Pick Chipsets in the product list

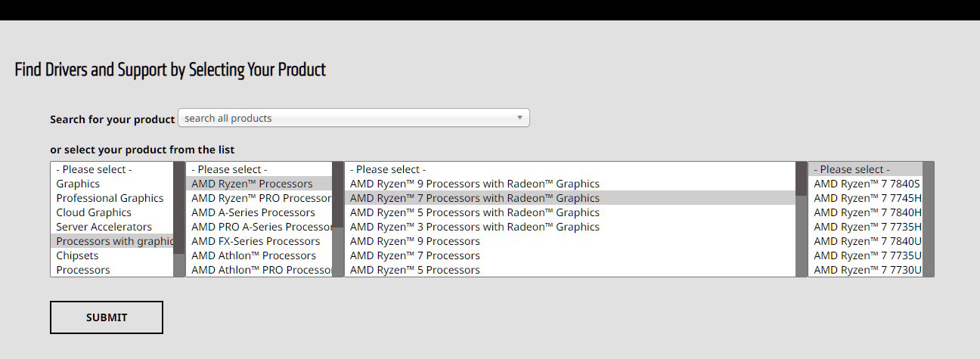[x=77, y=255]
